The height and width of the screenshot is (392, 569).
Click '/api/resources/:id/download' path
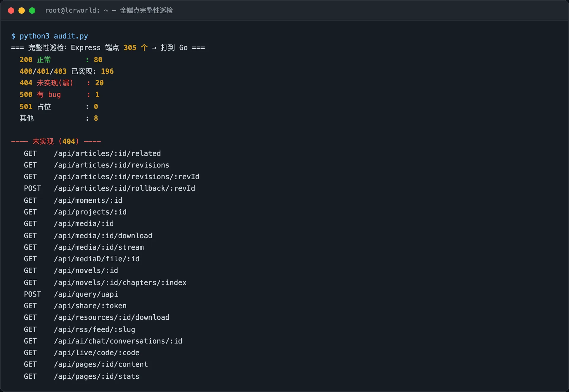111,317
